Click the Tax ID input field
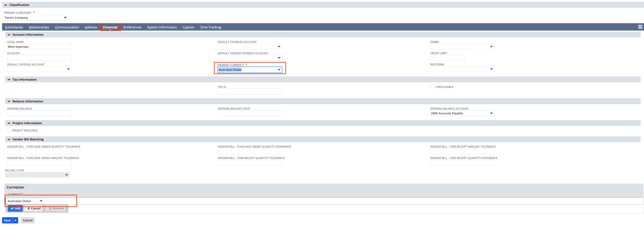Viewport: 644px width, 227px height. 249,92
